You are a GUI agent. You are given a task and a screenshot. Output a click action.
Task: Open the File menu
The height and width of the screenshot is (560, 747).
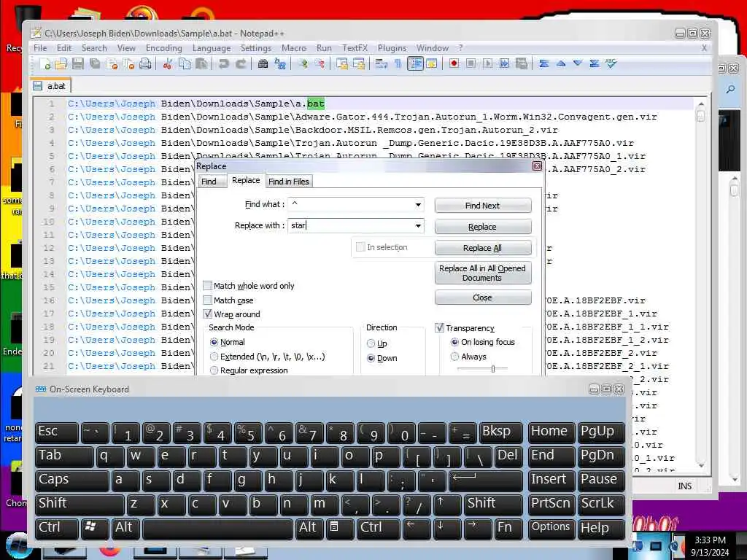tap(40, 48)
